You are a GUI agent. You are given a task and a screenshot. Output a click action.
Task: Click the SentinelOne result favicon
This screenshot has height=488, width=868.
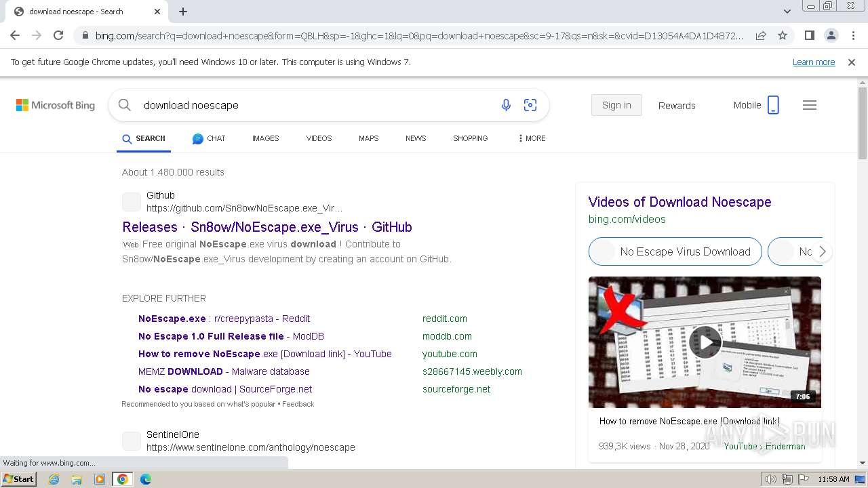click(x=132, y=441)
